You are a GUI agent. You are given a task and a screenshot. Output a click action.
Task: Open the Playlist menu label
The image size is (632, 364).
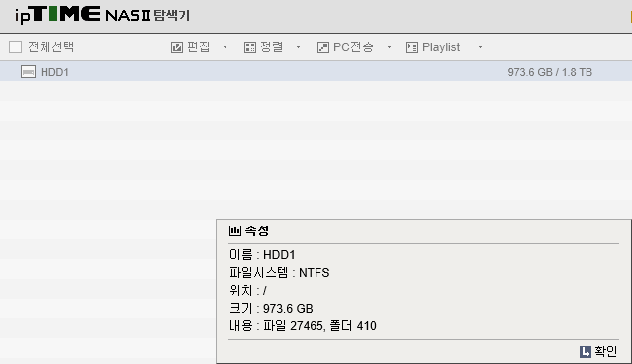coord(441,47)
